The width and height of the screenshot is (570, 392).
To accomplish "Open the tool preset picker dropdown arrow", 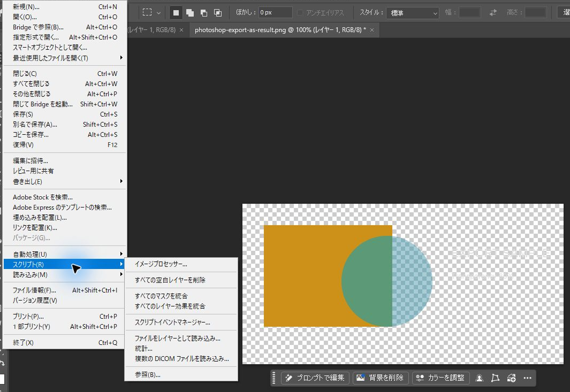I will coord(158,13).
